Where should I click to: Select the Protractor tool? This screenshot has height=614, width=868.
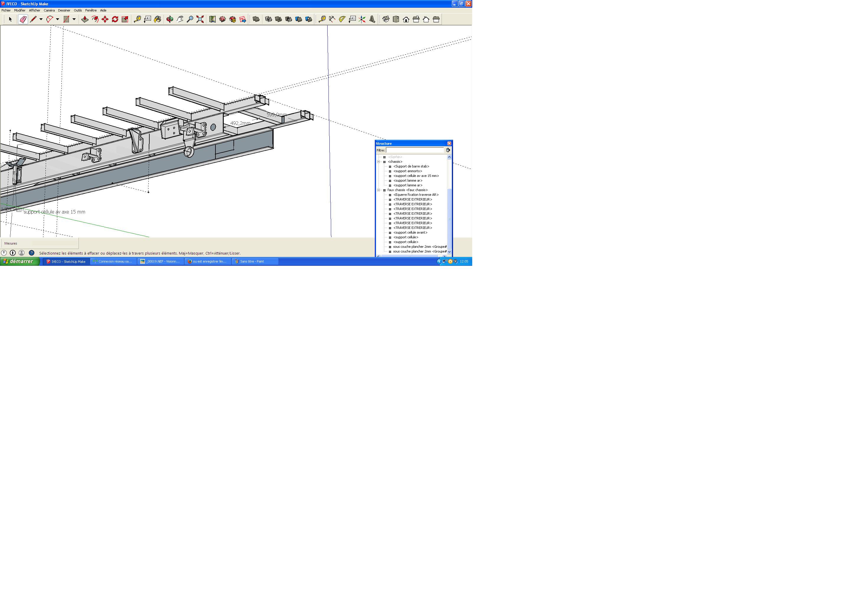(x=342, y=19)
